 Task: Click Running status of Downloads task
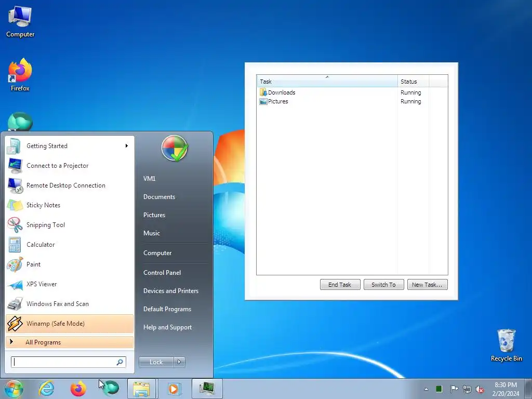tap(410, 92)
